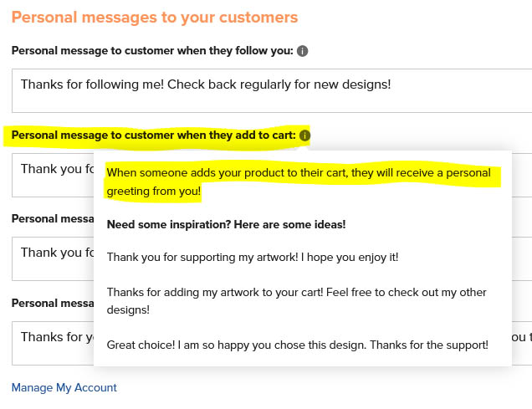Select 'Great choice!' suggestion in tooltip
Viewport: 532px width, 409px height.
click(298, 345)
